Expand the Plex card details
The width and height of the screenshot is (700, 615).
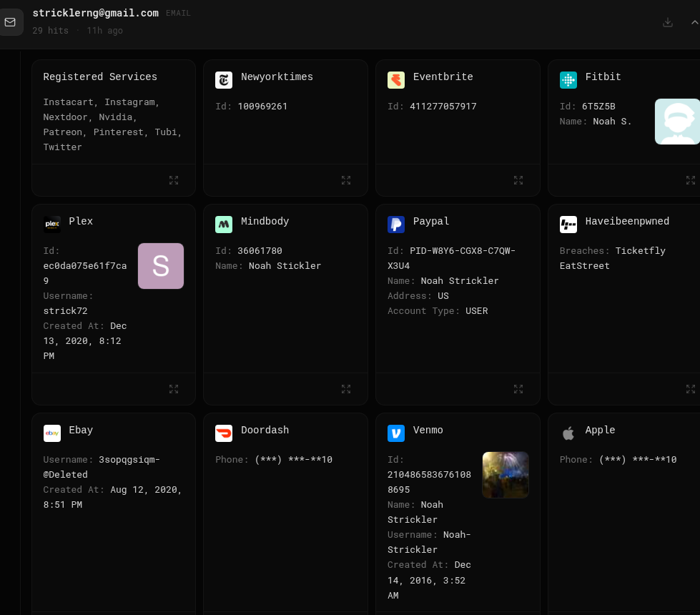point(174,389)
